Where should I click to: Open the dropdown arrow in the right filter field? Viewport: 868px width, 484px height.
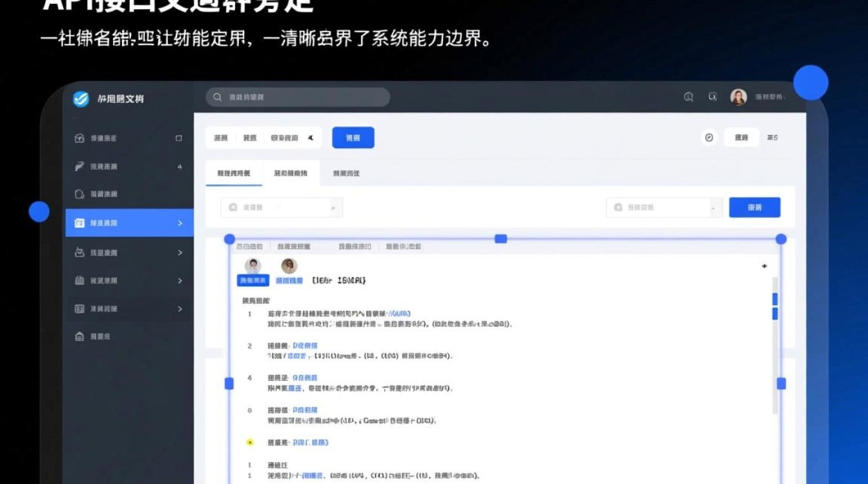coord(715,208)
